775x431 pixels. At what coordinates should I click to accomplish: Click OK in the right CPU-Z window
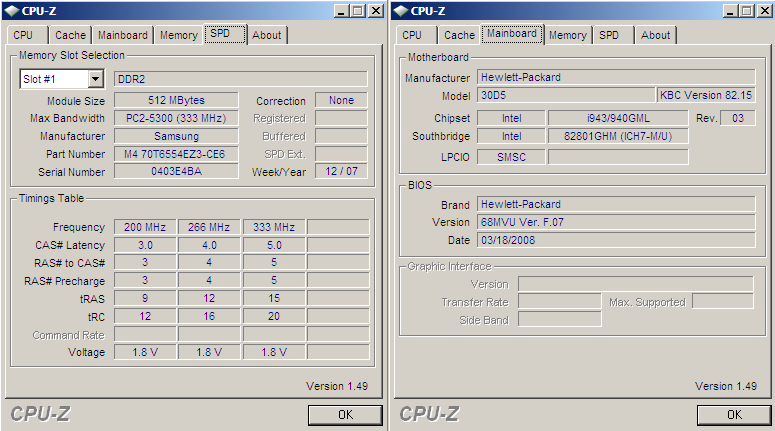coord(734,415)
